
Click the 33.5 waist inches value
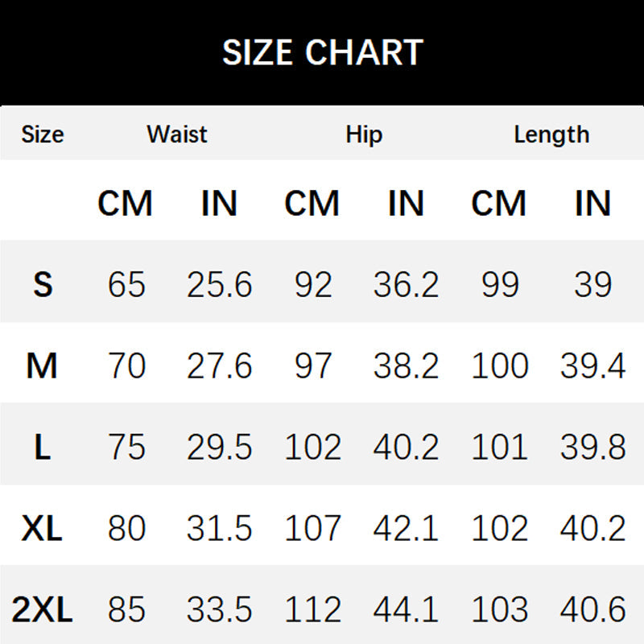pyautogui.click(x=219, y=610)
